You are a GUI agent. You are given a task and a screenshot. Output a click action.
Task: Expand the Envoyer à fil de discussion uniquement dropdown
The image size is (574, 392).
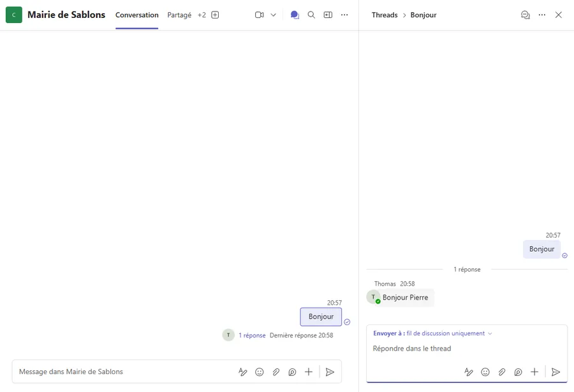tap(432, 333)
